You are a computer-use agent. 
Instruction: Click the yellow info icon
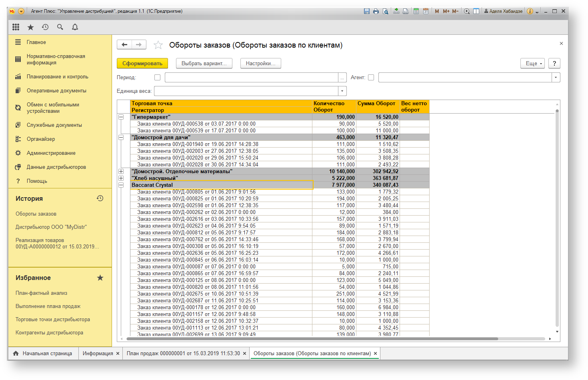pyautogui.click(x=530, y=11)
